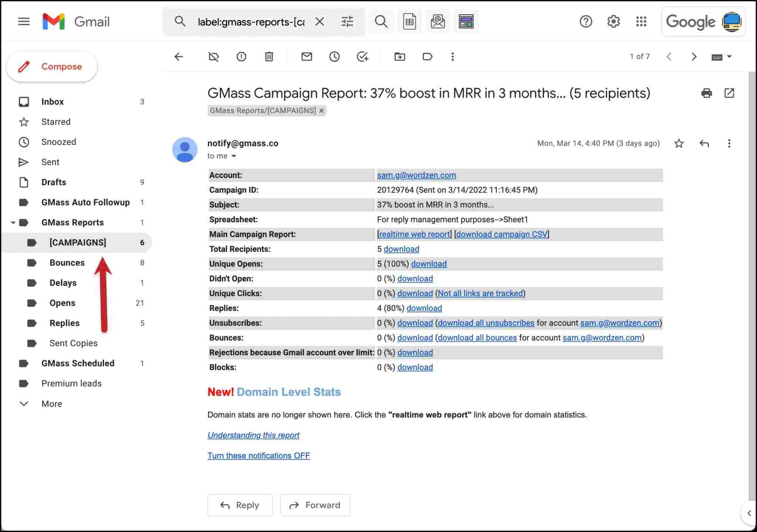Delete the campaign report email
757x532 pixels.
pos(269,57)
